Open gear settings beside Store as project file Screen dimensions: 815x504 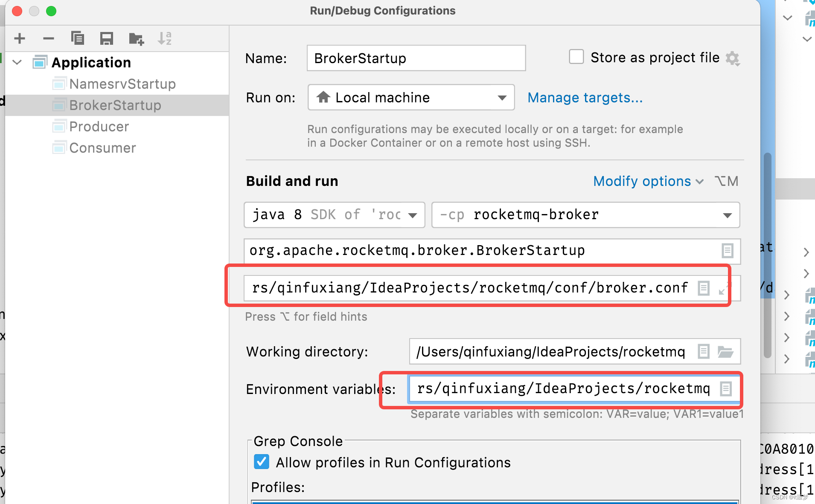733,58
